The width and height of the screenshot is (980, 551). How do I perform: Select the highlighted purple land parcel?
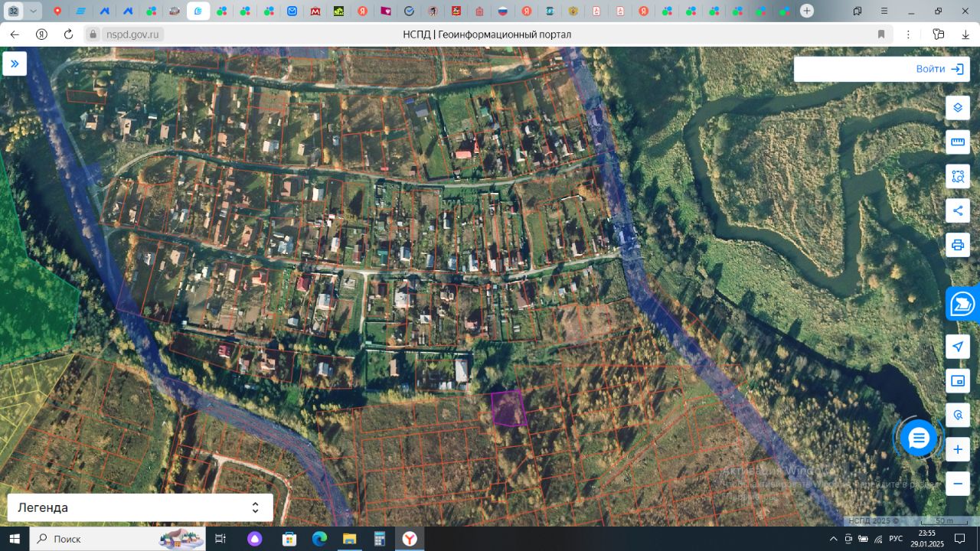(508, 409)
